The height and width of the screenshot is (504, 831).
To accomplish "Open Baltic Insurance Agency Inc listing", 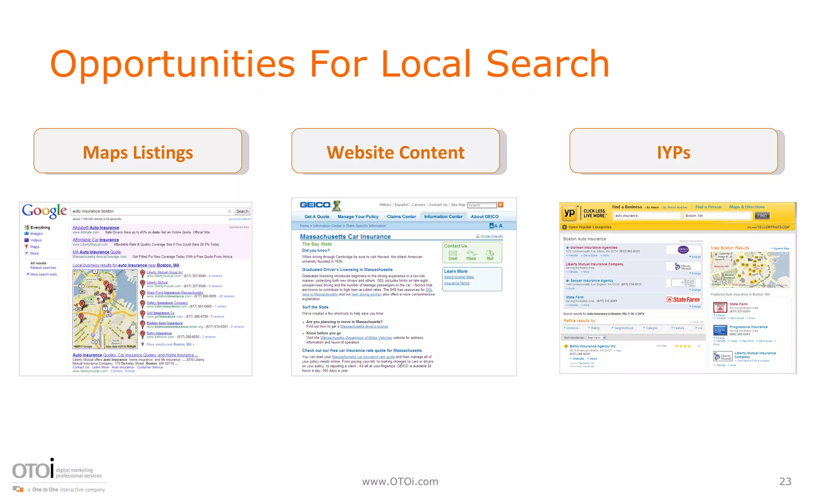I will 592,346.
